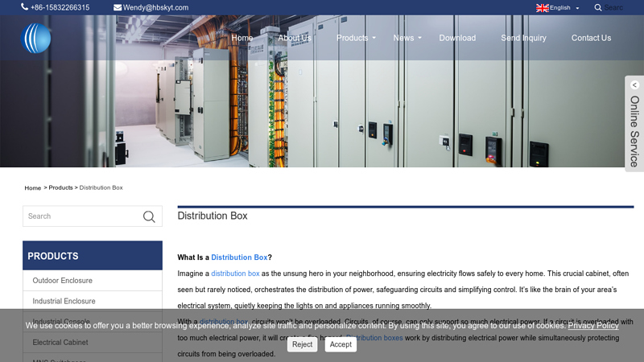Open the English language dropdown
The height and width of the screenshot is (362, 644).
pyautogui.click(x=564, y=8)
